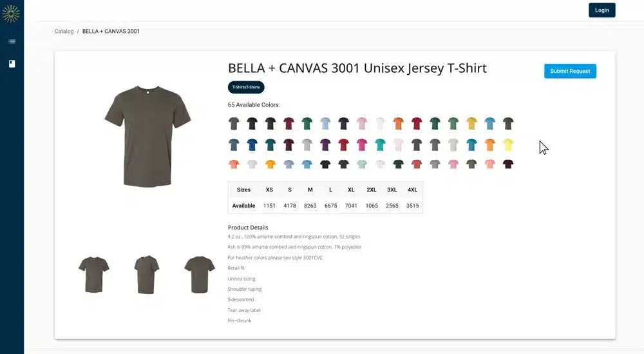The height and width of the screenshot is (354, 644).
Task: Select the orange t-shirt color in first row
Action: [398, 123]
